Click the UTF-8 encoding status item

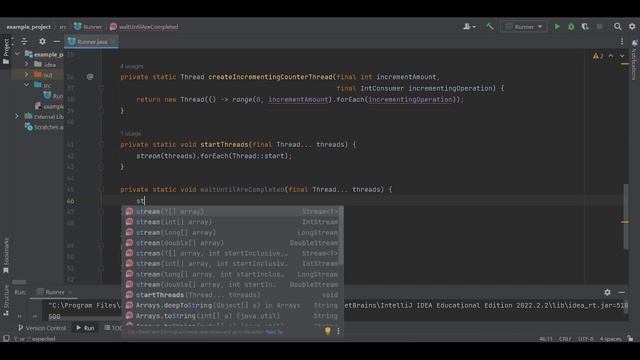click(x=585, y=339)
